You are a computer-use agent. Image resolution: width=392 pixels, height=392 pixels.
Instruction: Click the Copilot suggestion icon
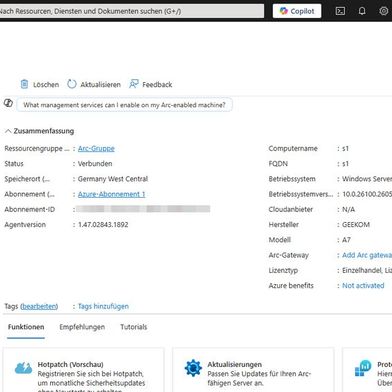click(x=8, y=103)
